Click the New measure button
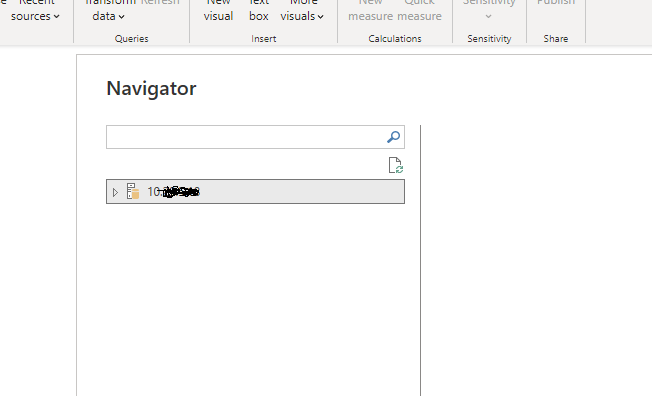The height and width of the screenshot is (396, 652). point(370,10)
